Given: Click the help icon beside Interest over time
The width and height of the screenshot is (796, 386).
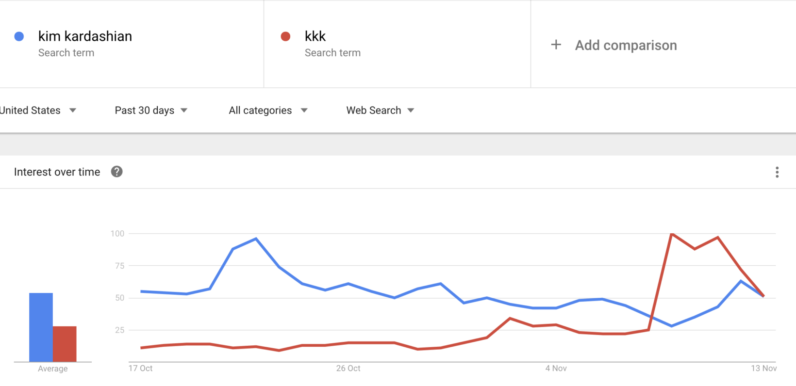Looking at the screenshot, I should pyautogui.click(x=117, y=172).
